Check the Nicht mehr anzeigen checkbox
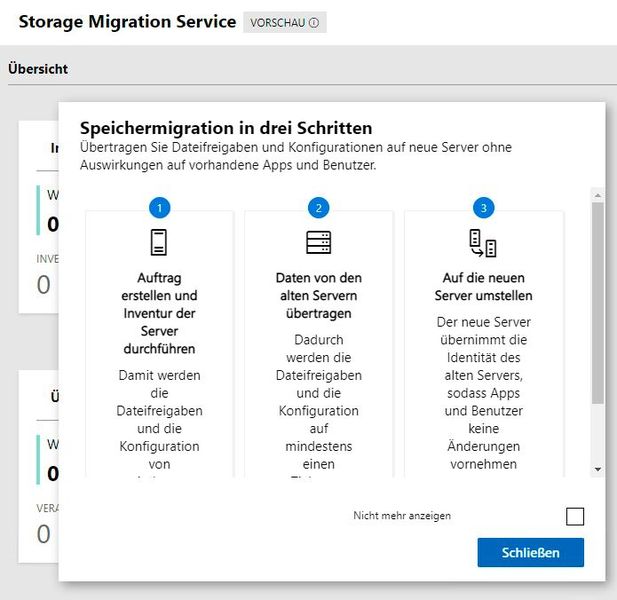The width and height of the screenshot is (617, 600). (x=575, y=516)
